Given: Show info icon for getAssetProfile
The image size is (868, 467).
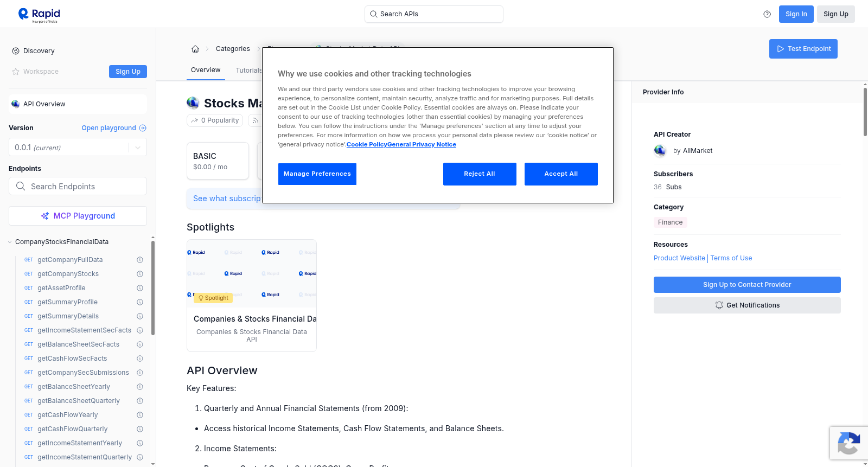Looking at the screenshot, I should click(x=140, y=288).
